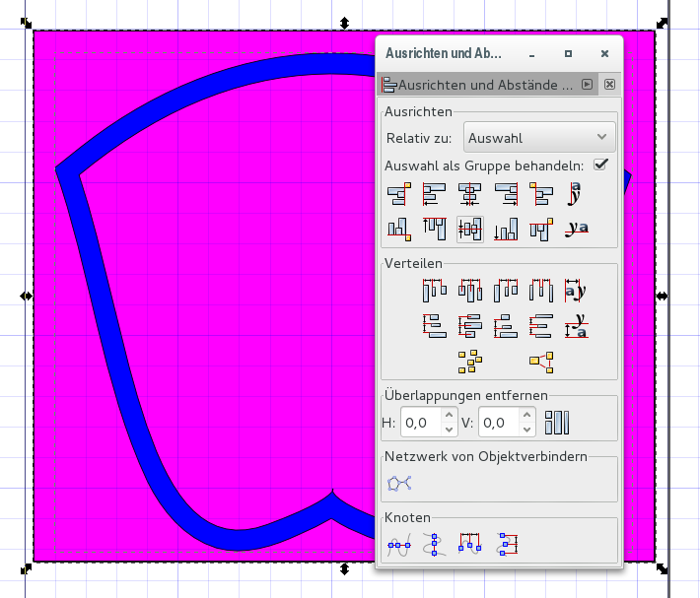The height and width of the screenshot is (598, 700).
Task: Align left edges to anchor's right edge
Action: [541, 194]
